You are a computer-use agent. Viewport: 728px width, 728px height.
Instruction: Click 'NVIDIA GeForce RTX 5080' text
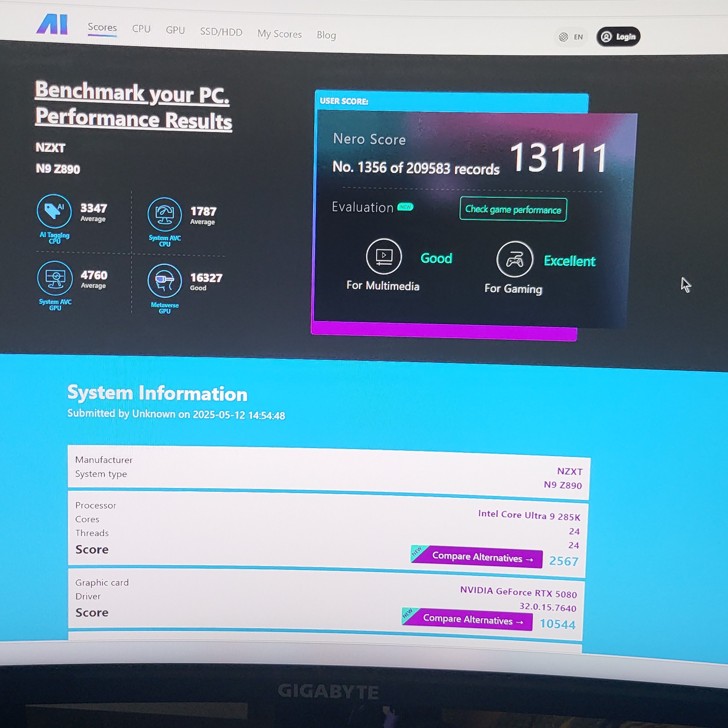519,592
